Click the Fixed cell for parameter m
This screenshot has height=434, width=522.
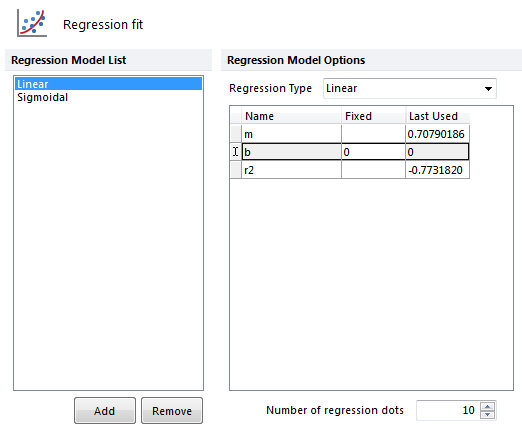pos(373,134)
